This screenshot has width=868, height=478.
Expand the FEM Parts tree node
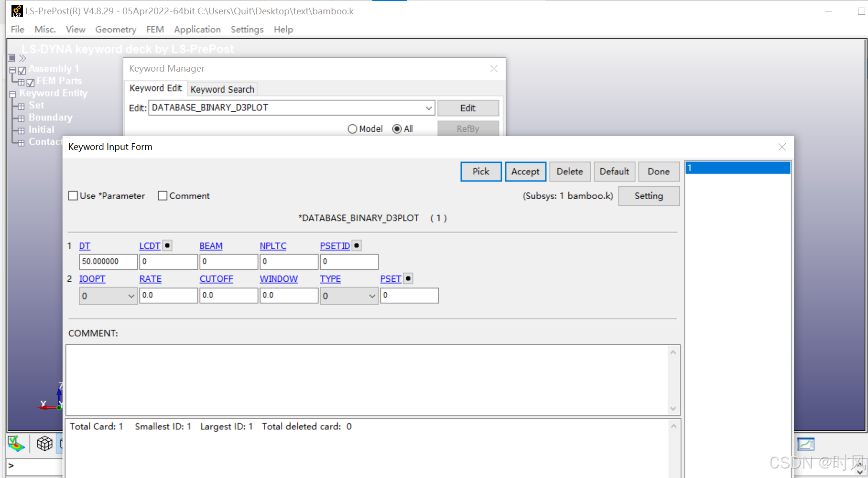click(21, 82)
